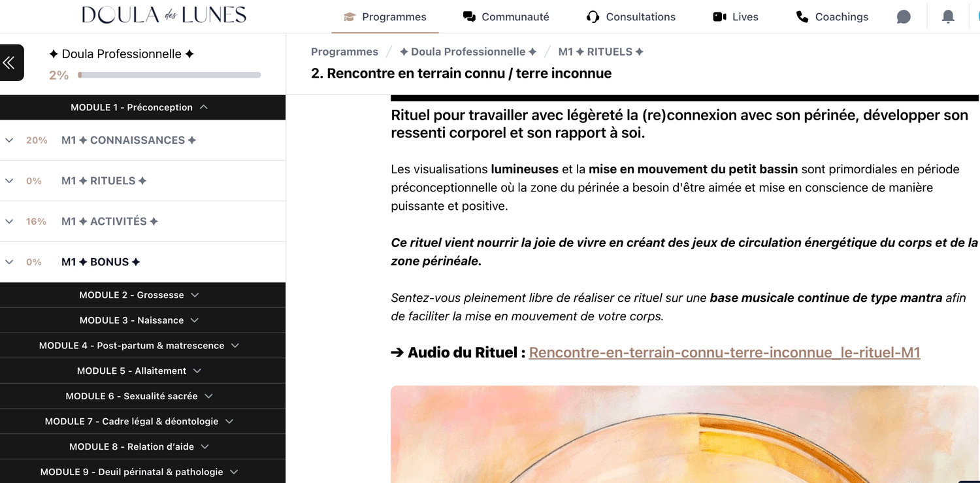Open the Rencontre-en-terrain-connu audio link
Viewport: 980px width, 483px height.
(725, 353)
